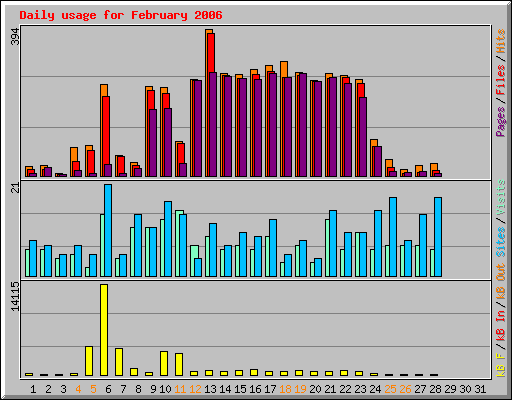Image resolution: width=512 pixels, height=400 pixels.
Task: Select the day "17" label on the x-axis
Action: pos(270,389)
